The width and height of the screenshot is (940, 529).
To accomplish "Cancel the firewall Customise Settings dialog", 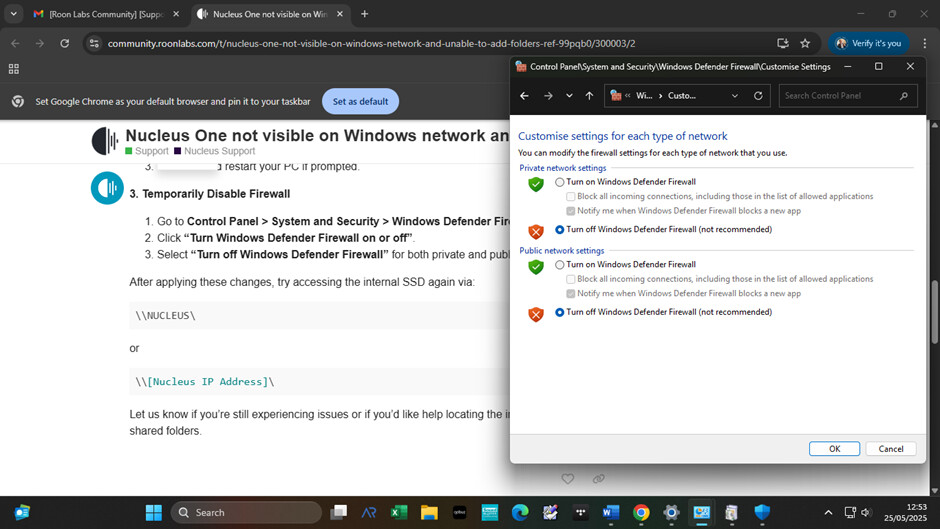I will click(890, 449).
